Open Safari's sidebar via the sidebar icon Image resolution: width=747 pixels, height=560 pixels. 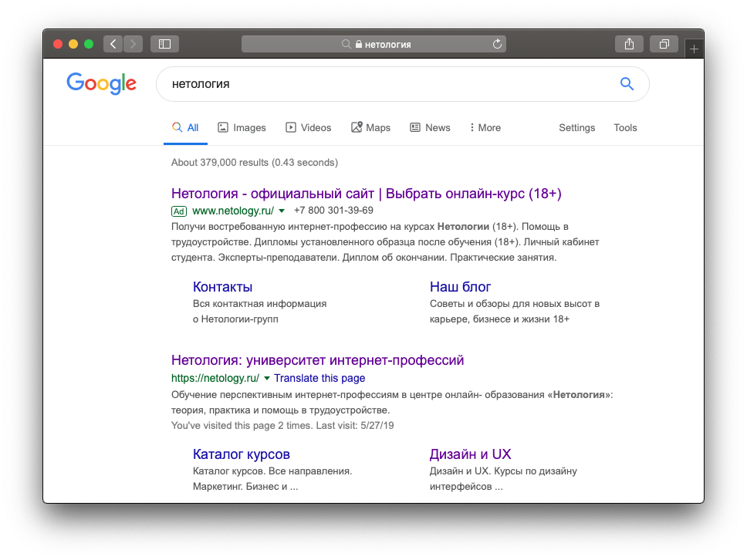tap(164, 44)
